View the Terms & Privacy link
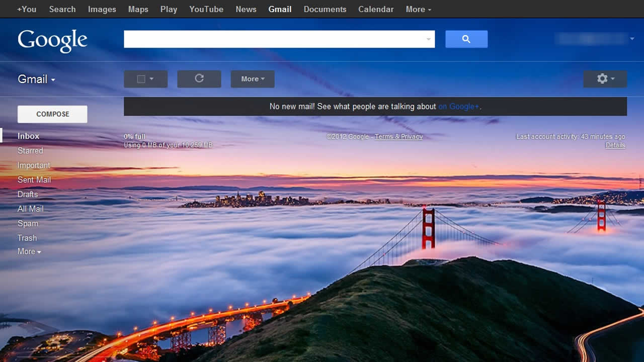 coord(398,136)
